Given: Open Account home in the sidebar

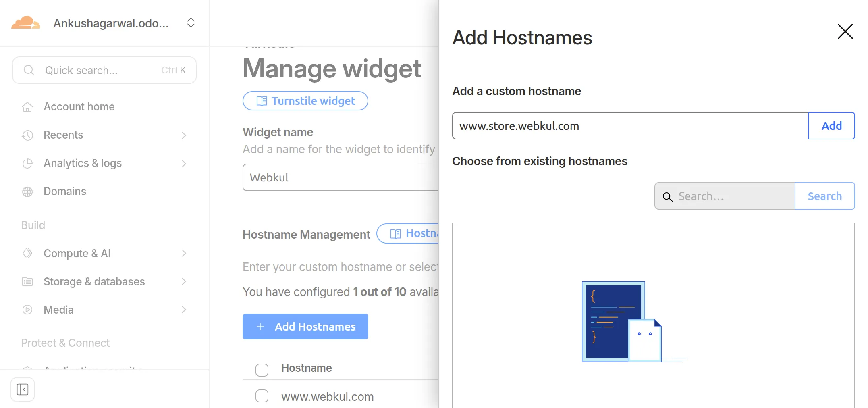Looking at the screenshot, I should pos(79,107).
